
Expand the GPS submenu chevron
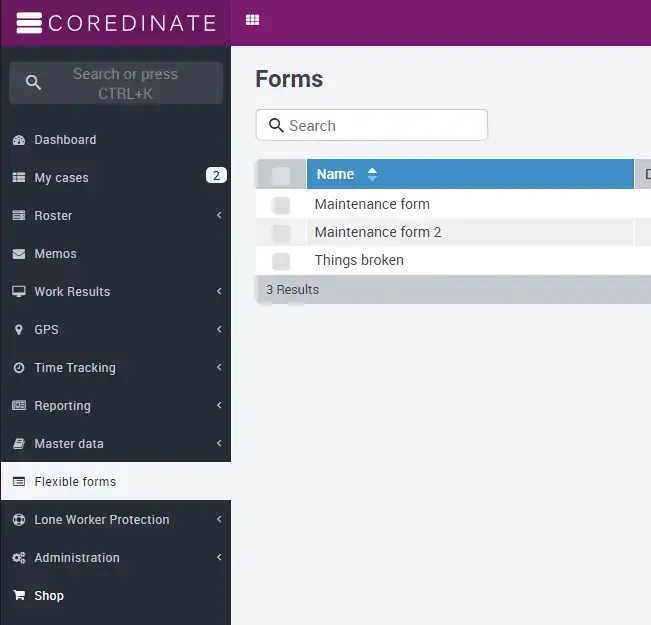tap(219, 329)
